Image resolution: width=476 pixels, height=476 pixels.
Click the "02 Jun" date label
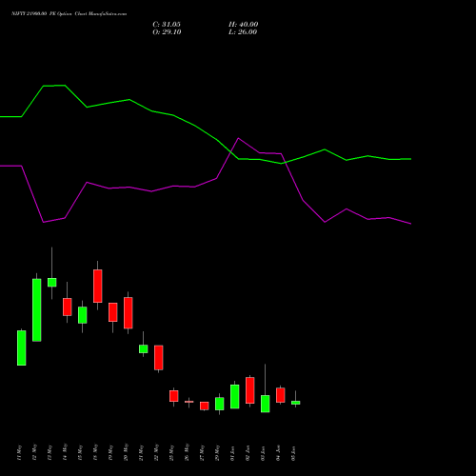[248, 453]
